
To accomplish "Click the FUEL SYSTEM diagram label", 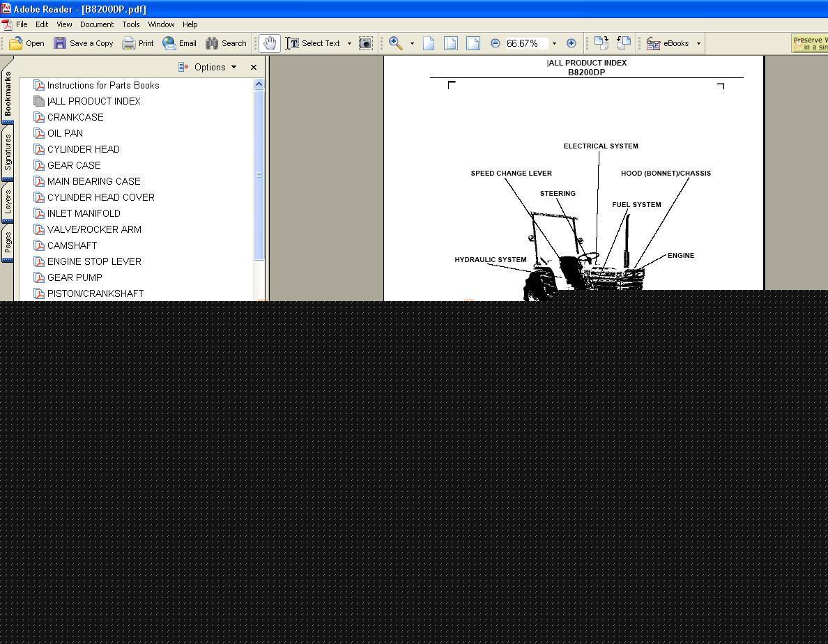I will 636,205.
